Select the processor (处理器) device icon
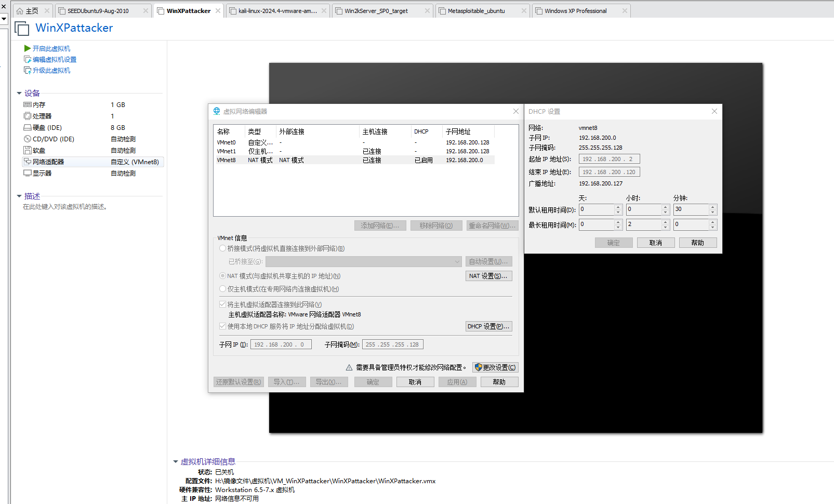The image size is (834, 504). tap(28, 116)
